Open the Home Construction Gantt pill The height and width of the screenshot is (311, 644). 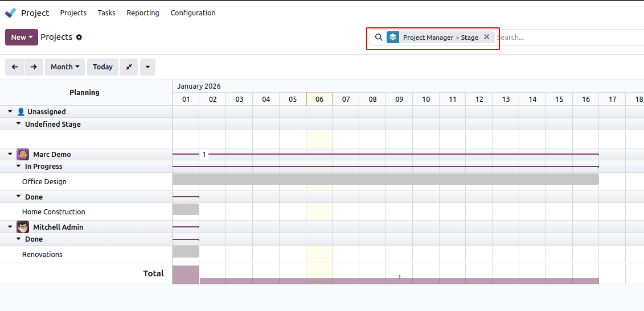tap(186, 209)
